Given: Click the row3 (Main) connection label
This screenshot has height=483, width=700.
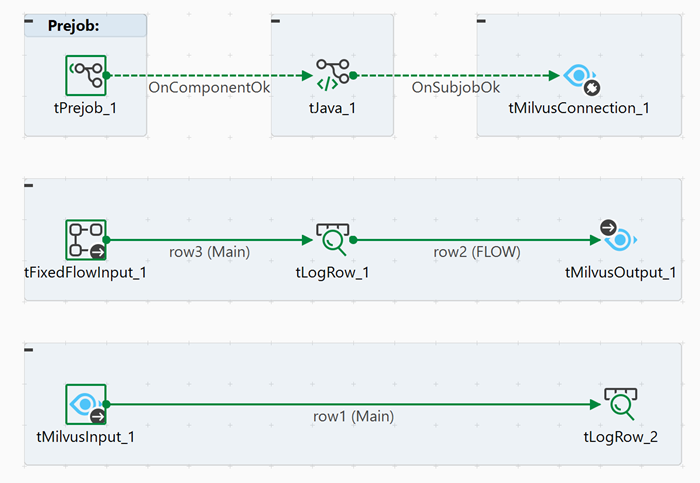Looking at the screenshot, I should pyautogui.click(x=209, y=252).
